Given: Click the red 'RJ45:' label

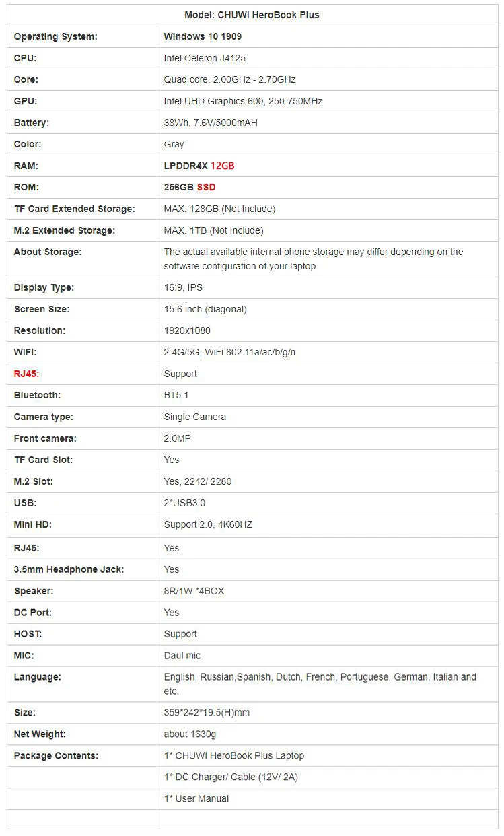Looking at the screenshot, I should tap(26, 374).
